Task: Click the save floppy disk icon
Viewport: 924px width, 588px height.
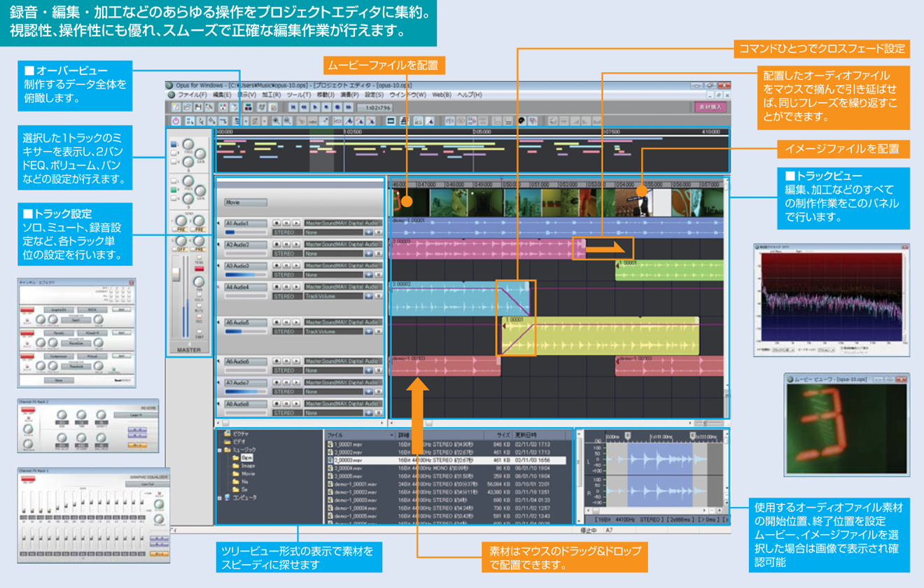Action: (199, 107)
